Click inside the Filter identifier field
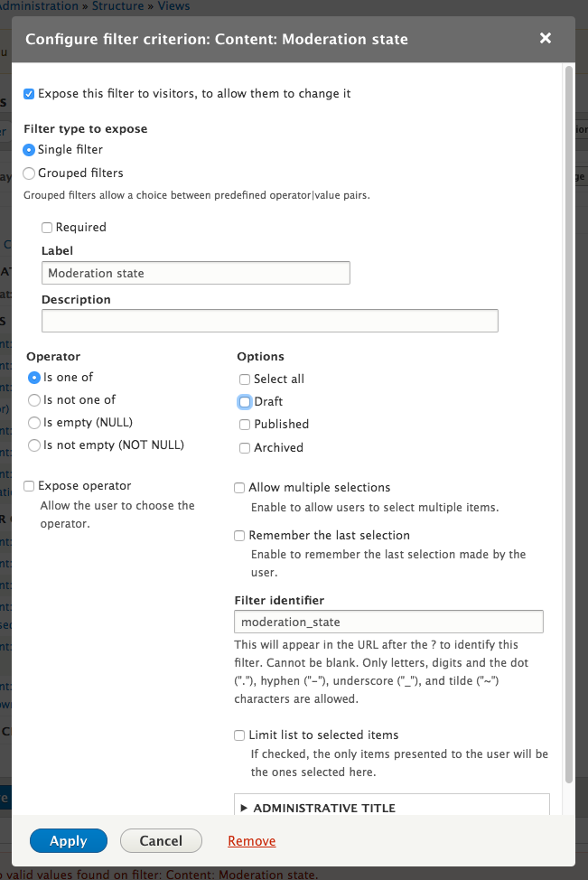The width and height of the screenshot is (588, 880). [x=388, y=622]
